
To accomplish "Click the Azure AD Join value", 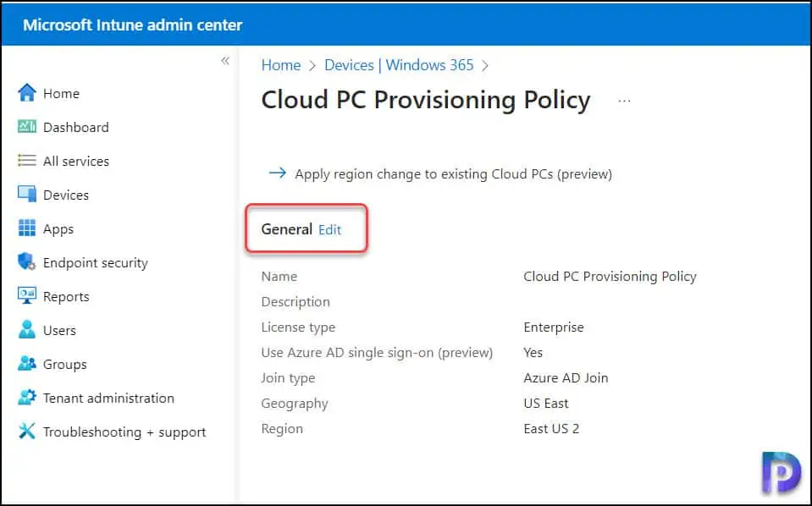I will [566, 377].
